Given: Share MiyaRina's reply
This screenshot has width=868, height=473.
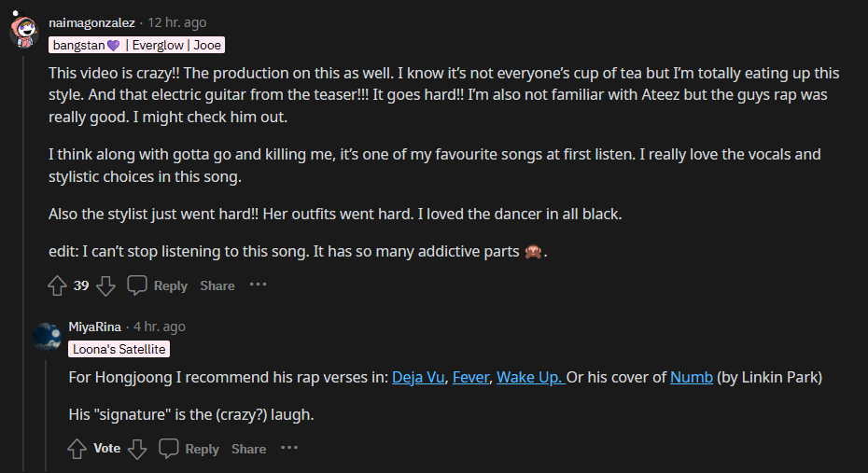Looking at the screenshot, I should click(249, 449).
